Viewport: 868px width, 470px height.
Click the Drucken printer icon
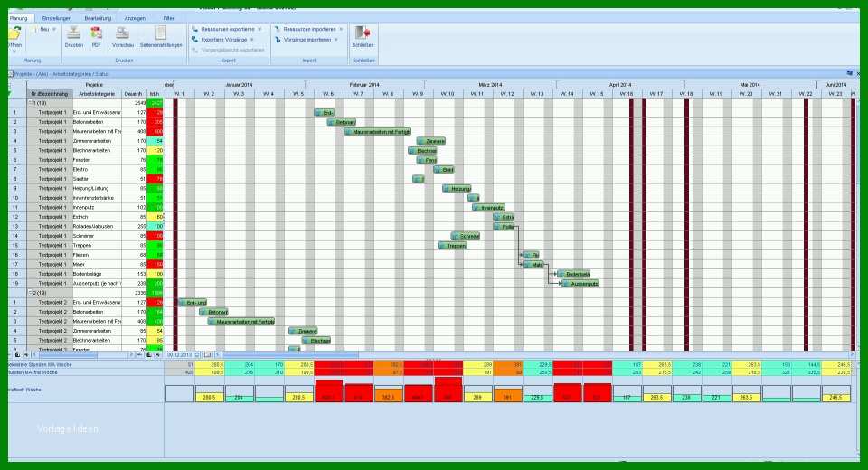pyautogui.click(x=73, y=33)
